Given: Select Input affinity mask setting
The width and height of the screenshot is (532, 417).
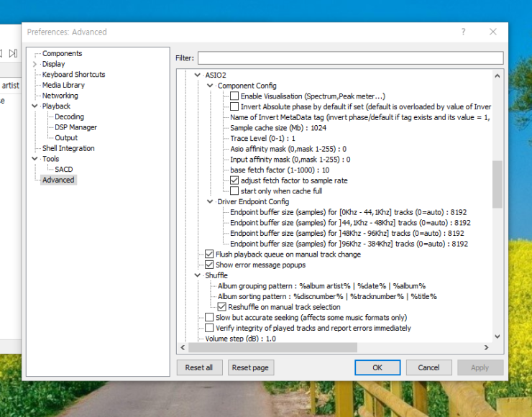Looking at the screenshot, I should click(x=290, y=160).
